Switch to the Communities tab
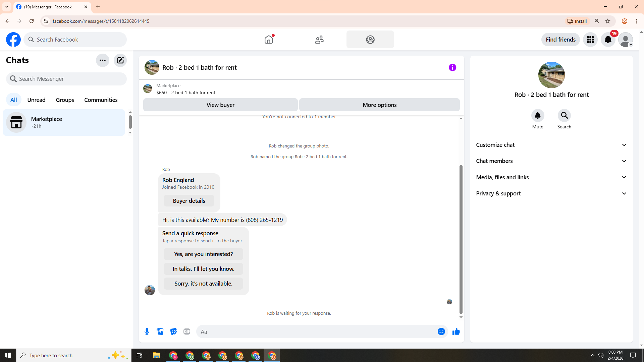 coord(101,100)
